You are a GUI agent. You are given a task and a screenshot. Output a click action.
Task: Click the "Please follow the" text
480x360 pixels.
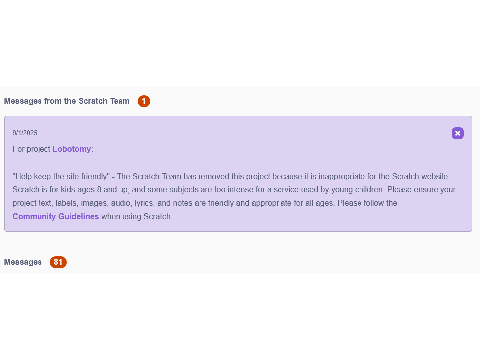click(367, 203)
